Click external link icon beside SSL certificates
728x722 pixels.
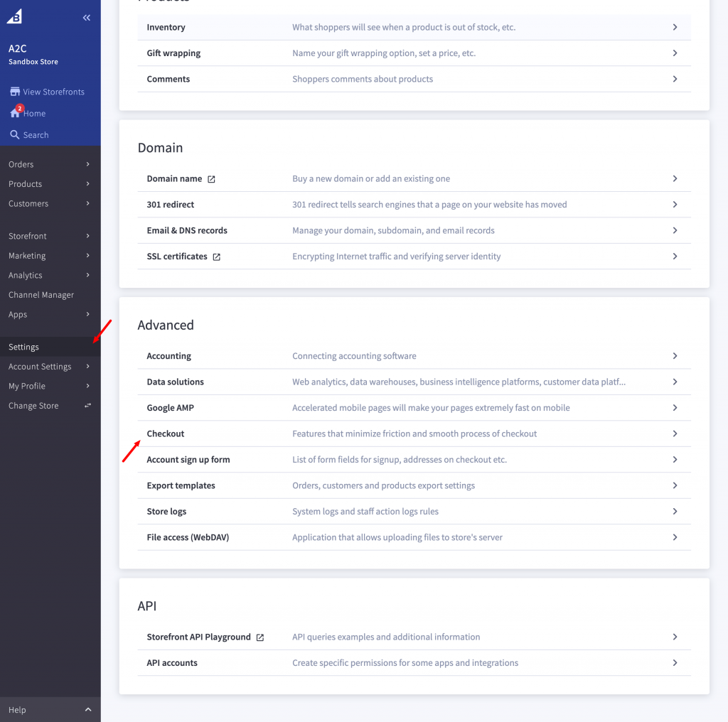click(x=216, y=257)
